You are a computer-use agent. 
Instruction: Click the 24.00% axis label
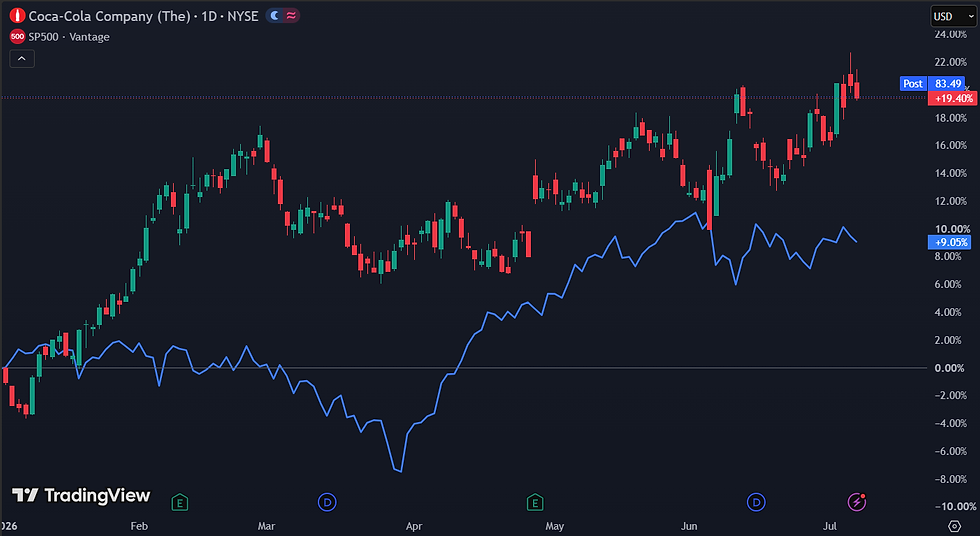(951, 34)
